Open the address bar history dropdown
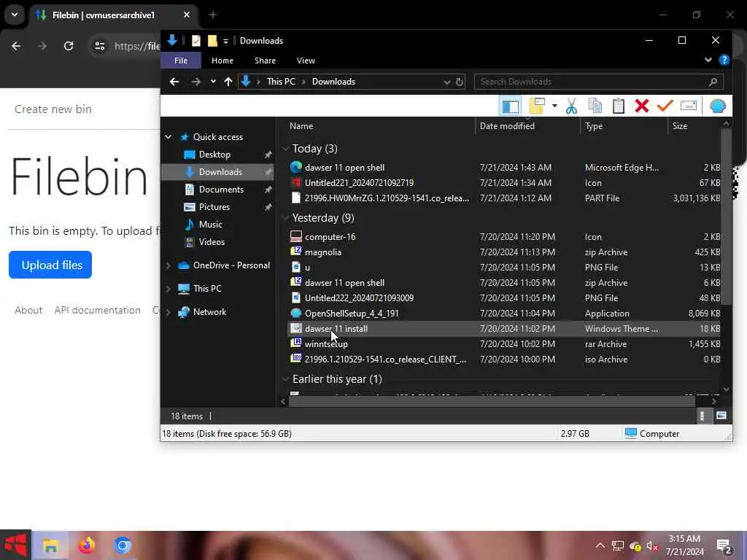This screenshot has height=560, width=747. click(x=447, y=82)
